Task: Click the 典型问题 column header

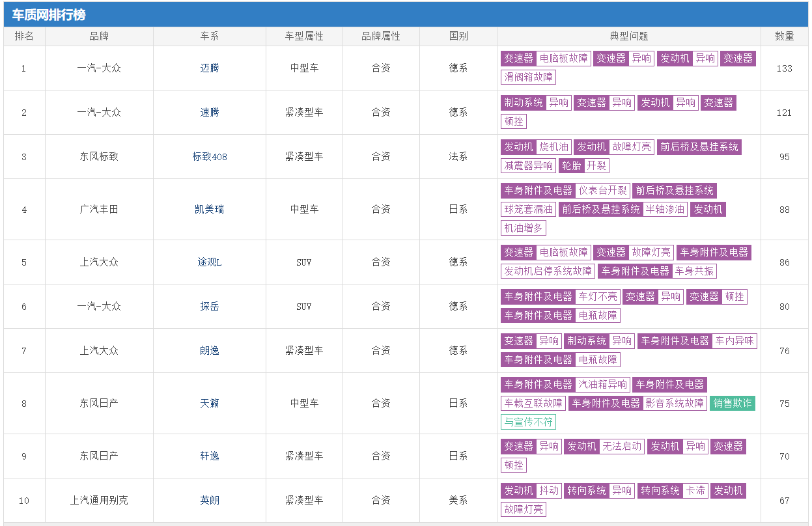Action: click(628, 36)
